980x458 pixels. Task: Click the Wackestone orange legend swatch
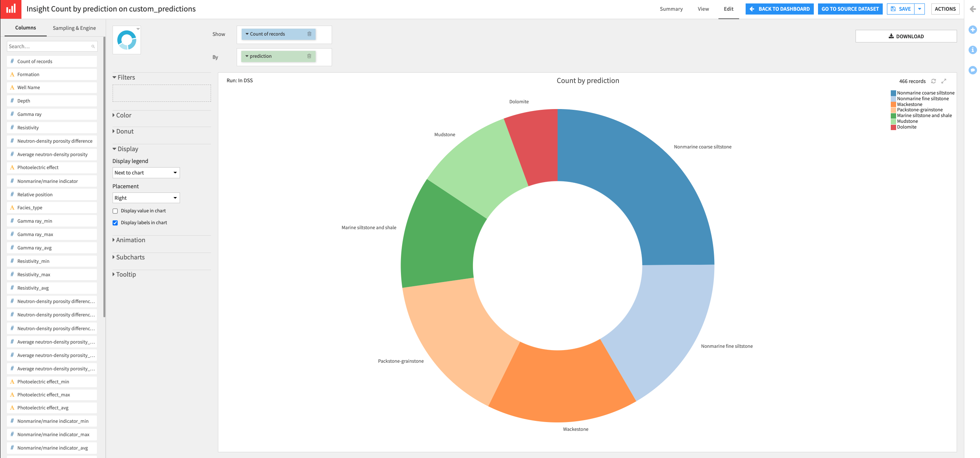[x=893, y=104]
